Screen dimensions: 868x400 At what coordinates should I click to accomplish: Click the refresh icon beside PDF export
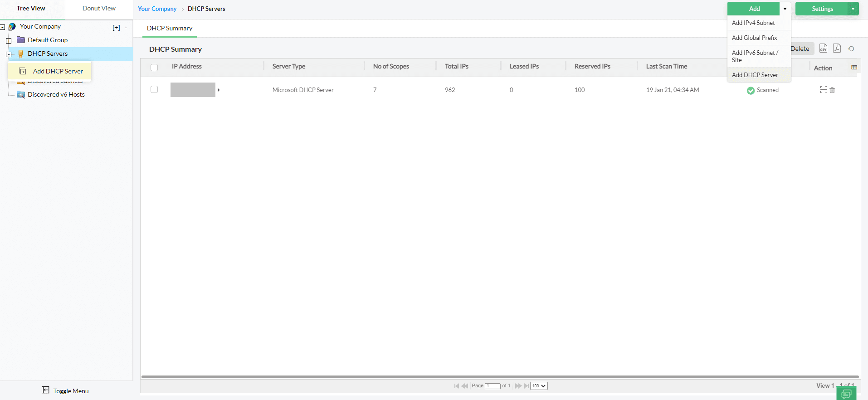[851, 49]
